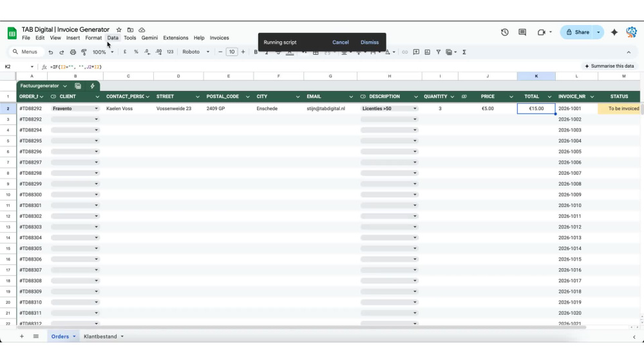Viewport: 644px width, 363px height.
Task: Cancel the running script
Action: point(341,43)
